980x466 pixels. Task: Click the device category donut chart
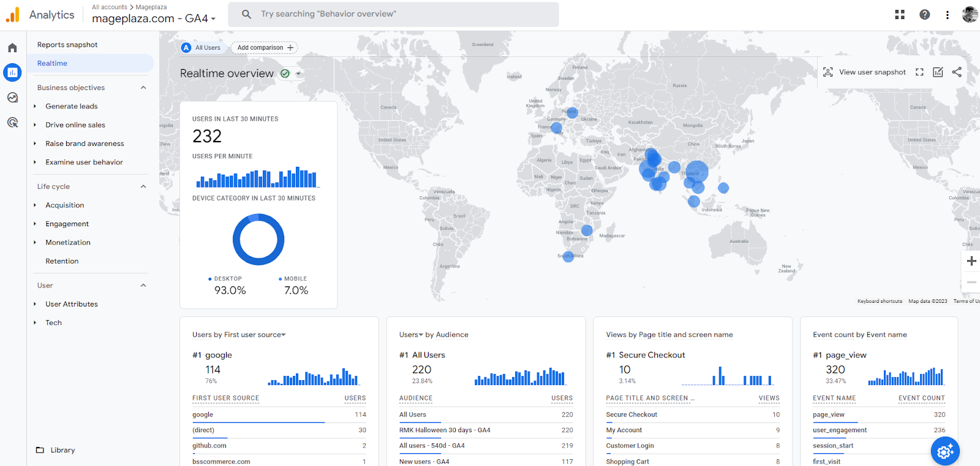(258, 240)
